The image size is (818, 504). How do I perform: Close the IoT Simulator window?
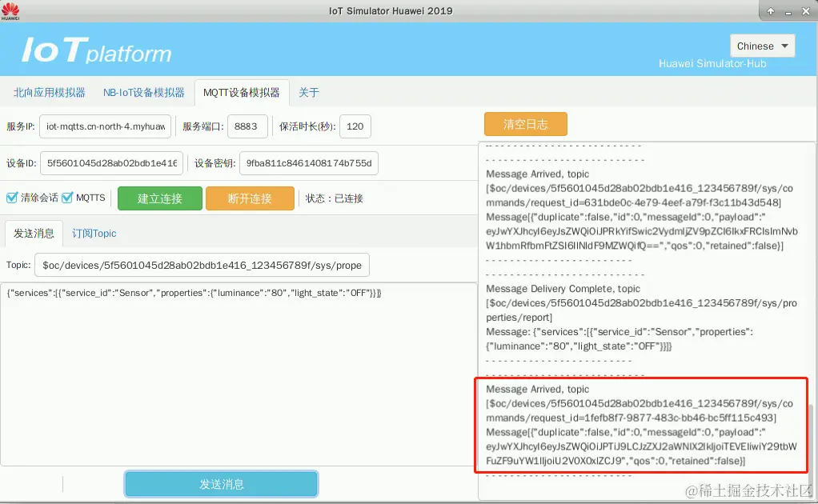click(805, 11)
